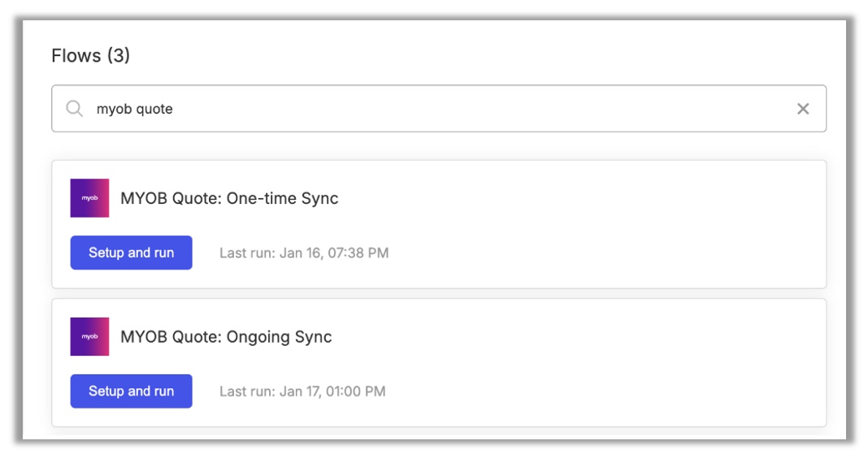
Task: Focus the flows search input field
Action: [x=439, y=109]
